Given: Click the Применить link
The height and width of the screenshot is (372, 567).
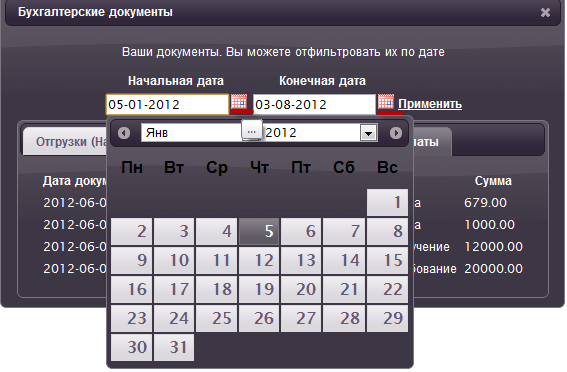Looking at the screenshot, I should coord(430,104).
